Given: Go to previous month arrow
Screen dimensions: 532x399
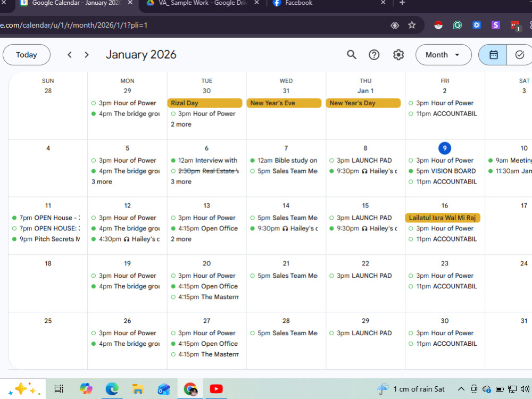Looking at the screenshot, I should (70, 55).
